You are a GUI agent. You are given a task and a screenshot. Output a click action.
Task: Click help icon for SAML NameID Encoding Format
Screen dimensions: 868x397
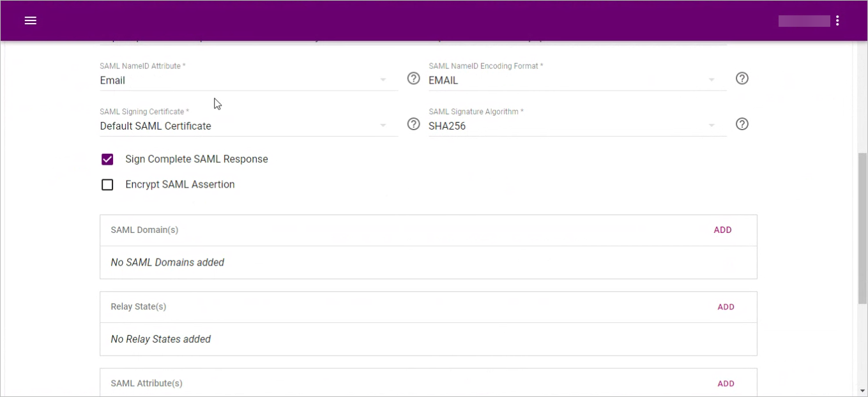pyautogui.click(x=742, y=79)
